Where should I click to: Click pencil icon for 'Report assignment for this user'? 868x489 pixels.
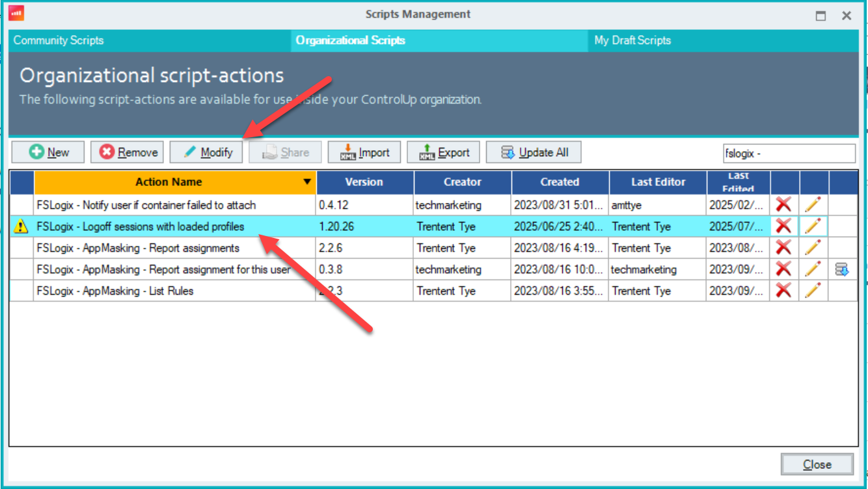(x=813, y=269)
